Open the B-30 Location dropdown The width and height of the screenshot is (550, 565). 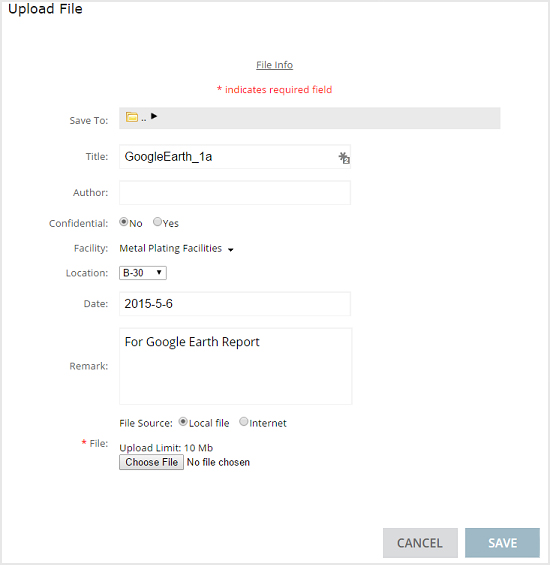[143, 273]
